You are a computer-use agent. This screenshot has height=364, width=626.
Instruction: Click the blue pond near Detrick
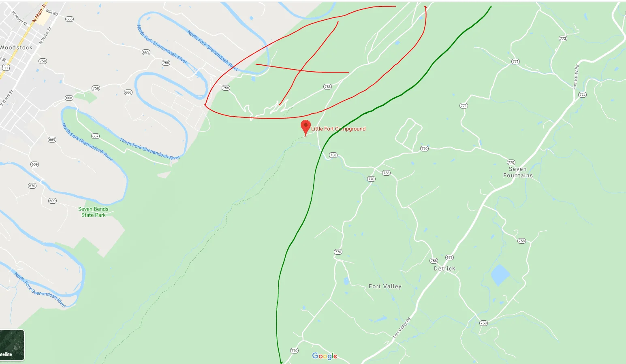(x=500, y=275)
